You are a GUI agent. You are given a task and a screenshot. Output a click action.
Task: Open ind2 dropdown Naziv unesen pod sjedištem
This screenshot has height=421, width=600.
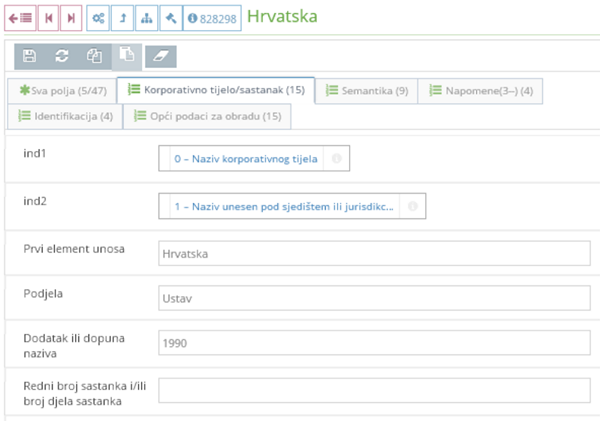(x=284, y=206)
